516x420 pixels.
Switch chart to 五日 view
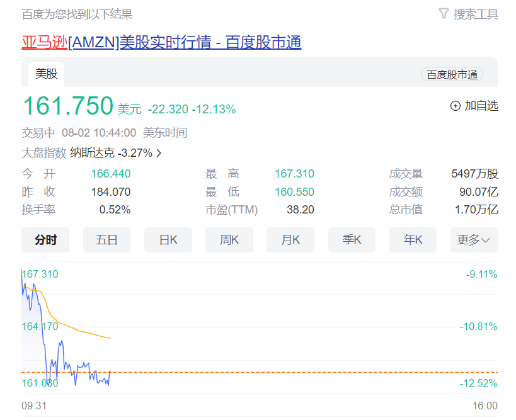point(106,240)
